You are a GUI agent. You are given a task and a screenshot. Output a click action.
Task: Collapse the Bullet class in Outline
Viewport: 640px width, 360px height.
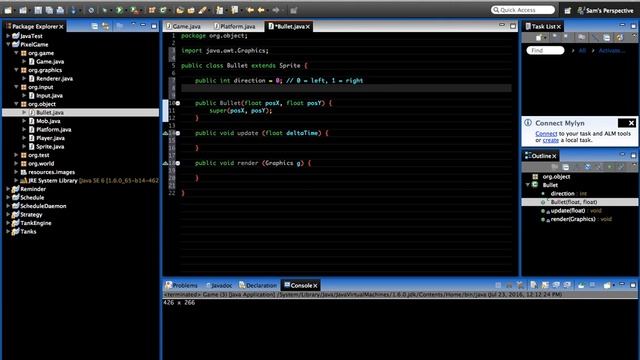coord(528,185)
